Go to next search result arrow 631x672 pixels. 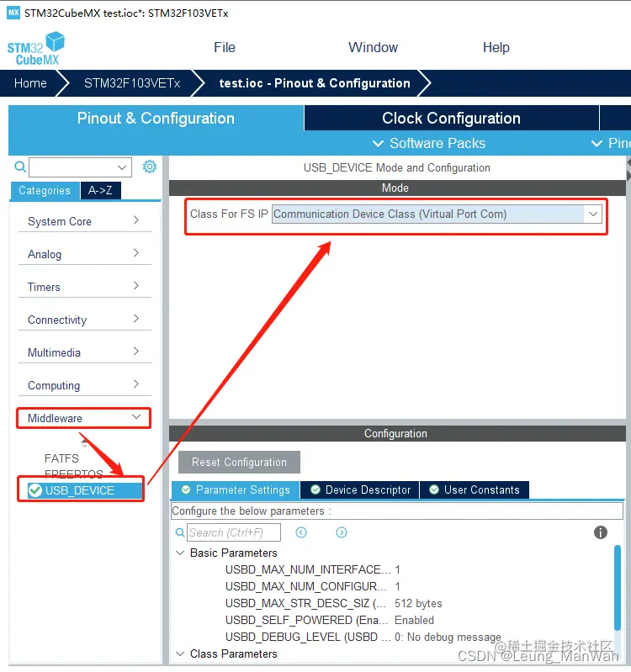342,532
